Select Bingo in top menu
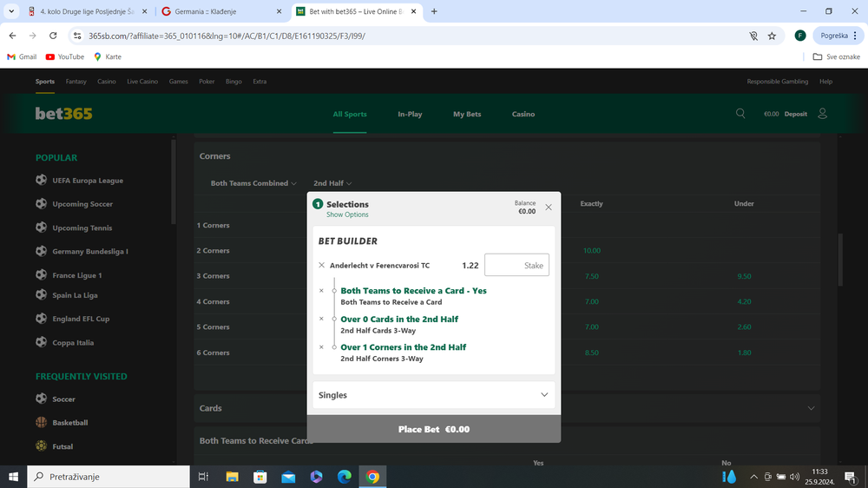 tap(233, 82)
